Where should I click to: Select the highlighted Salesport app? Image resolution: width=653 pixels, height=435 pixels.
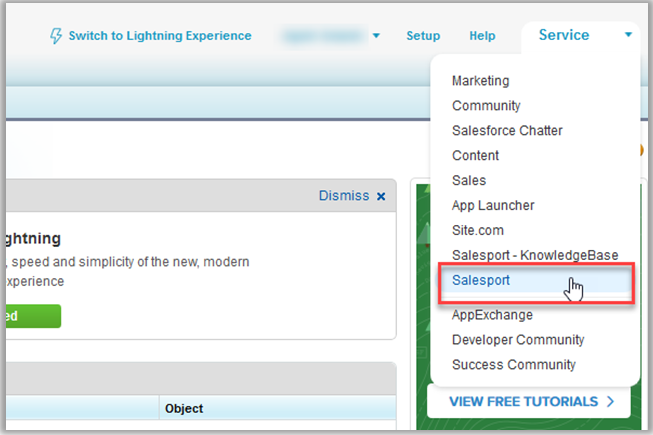coord(481,281)
